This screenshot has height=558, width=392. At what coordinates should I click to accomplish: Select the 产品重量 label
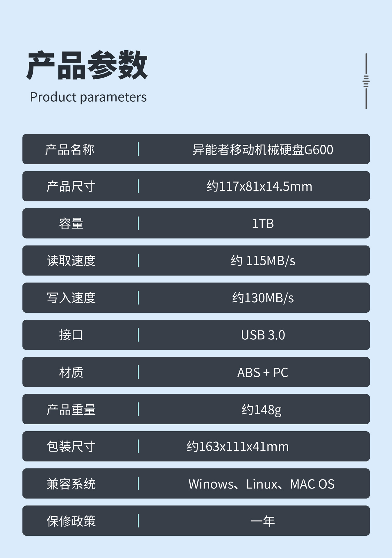click(71, 409)
